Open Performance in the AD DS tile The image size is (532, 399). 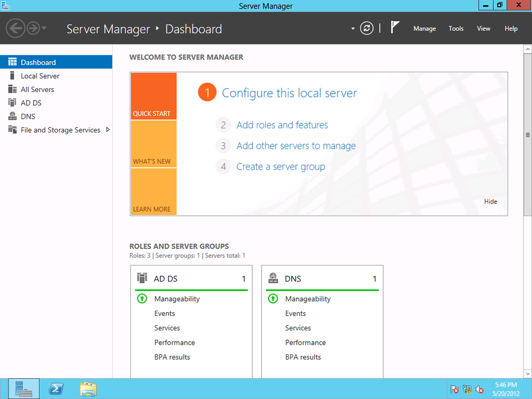[174, 343]
